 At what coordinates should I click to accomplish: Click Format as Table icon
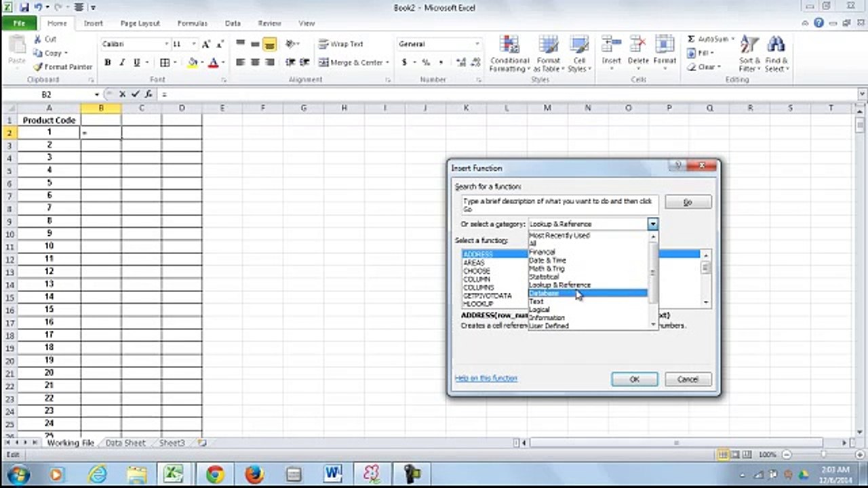(547, 54)
